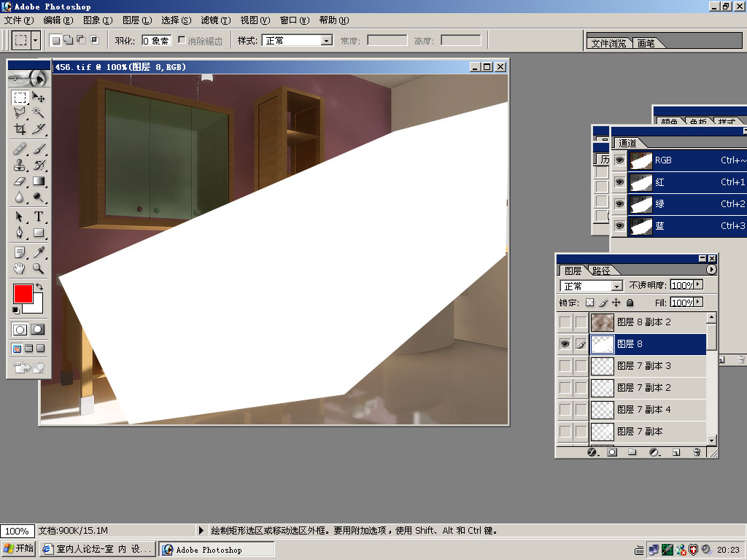This screenshot has height=560, width=747.
Task: Select the Move tool
Action: click(39, 97)
